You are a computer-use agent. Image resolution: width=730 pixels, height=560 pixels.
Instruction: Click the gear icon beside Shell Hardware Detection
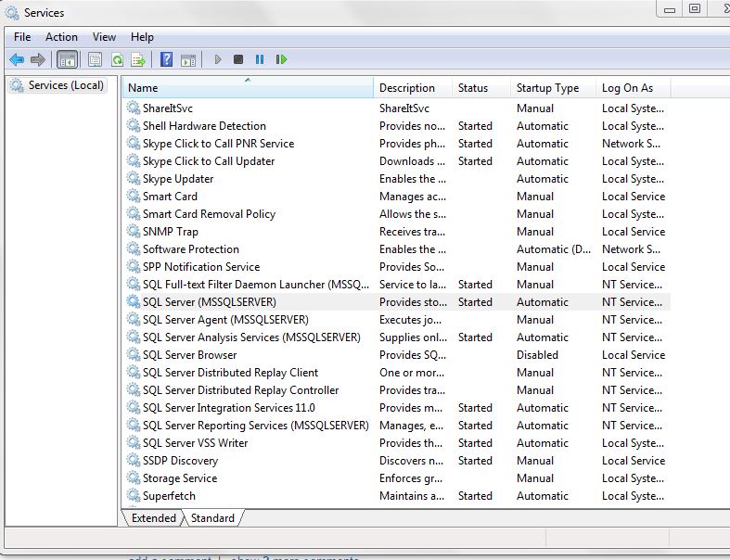tap(134, 126)
